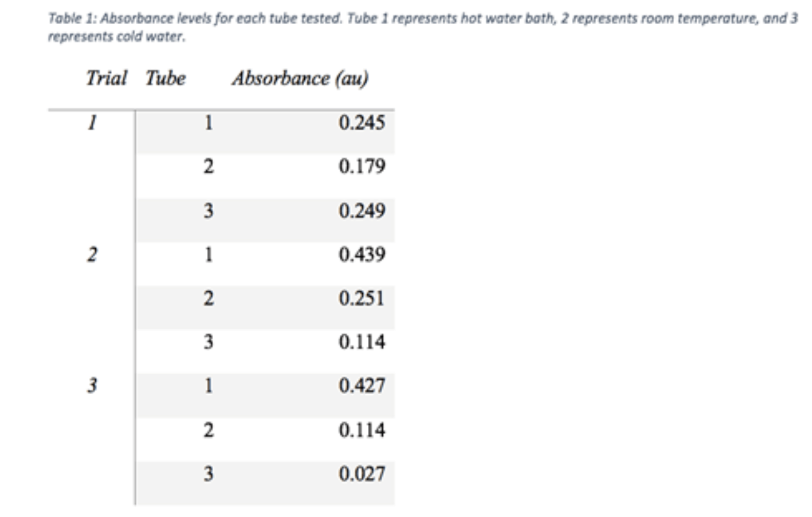Click the absorbance value 0.251
The width and height of the screenshot is (812, 517).
[362, 299]
